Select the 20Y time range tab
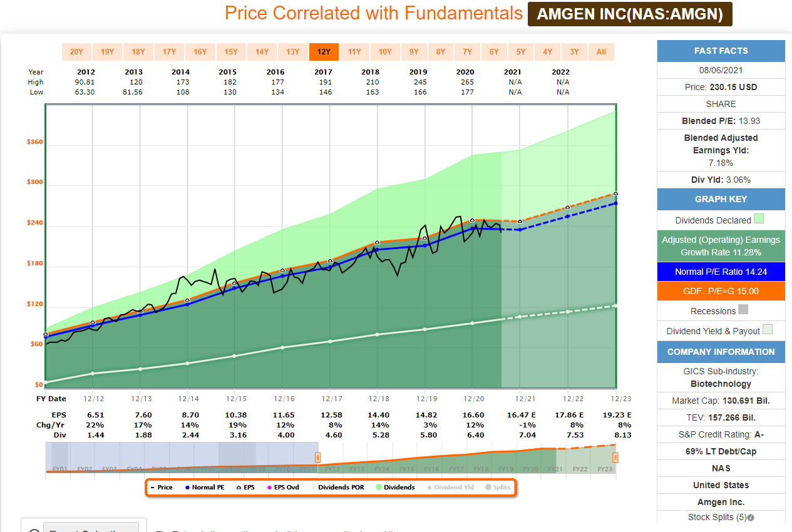792x532 pixels. [x=76, y=52]
